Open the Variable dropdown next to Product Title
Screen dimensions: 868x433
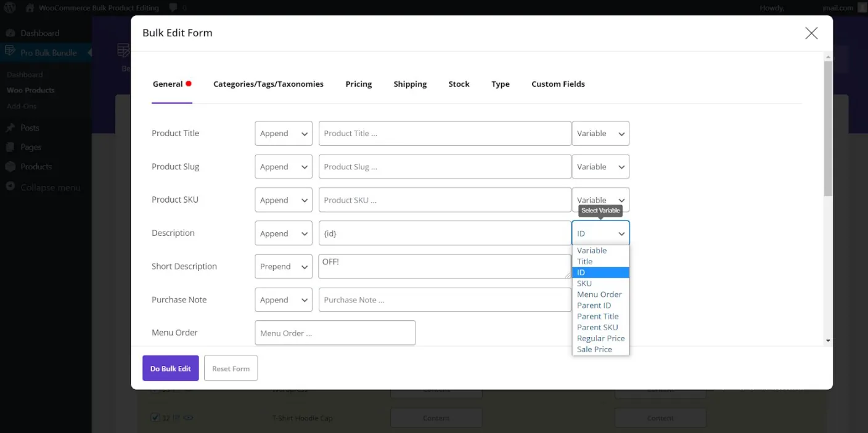click(600, 133)
